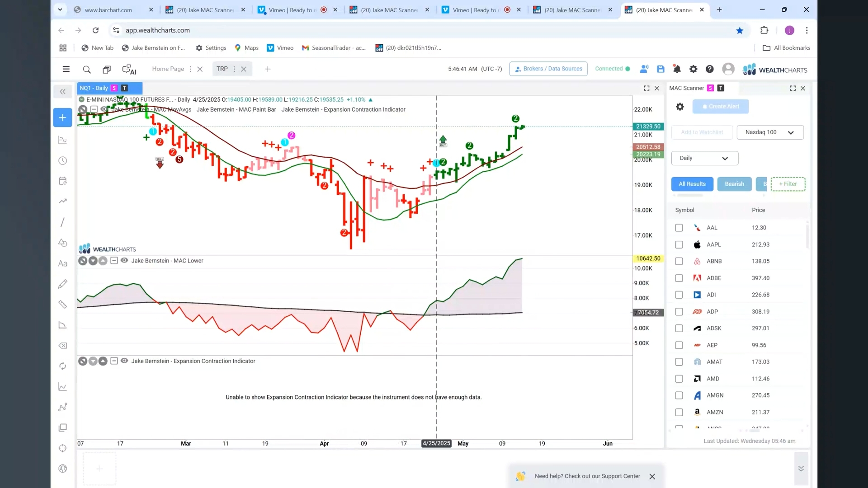
Task: Expand bottom panel with double chevron
Action: click(x=801, y=469)
